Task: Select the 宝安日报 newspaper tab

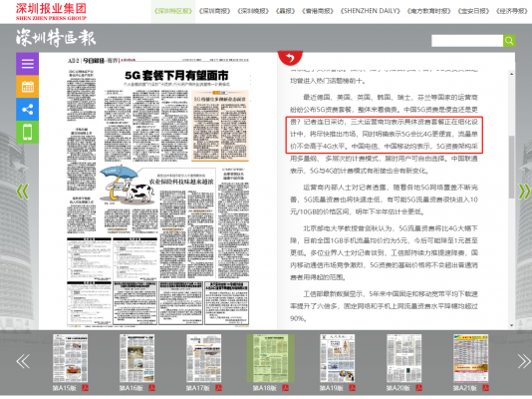Action: click(x=473, y=11)
